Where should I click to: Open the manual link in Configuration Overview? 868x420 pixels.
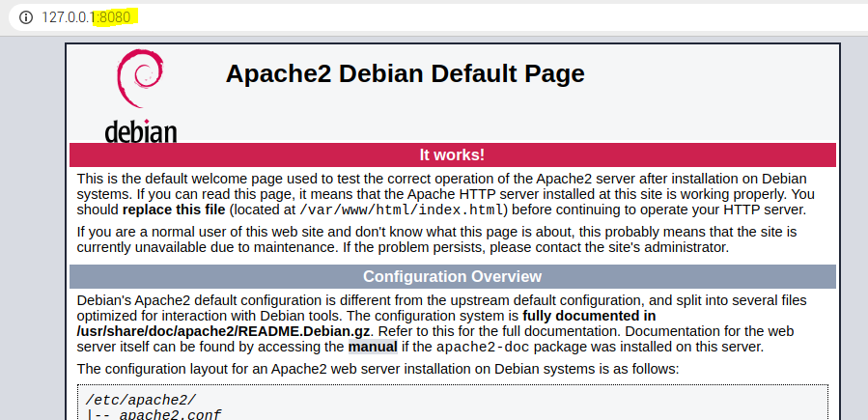coord(373,347)
